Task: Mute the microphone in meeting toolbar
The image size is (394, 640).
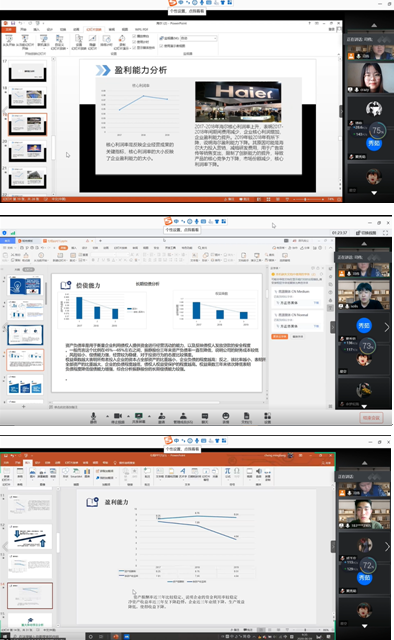Action: [93, 417]
